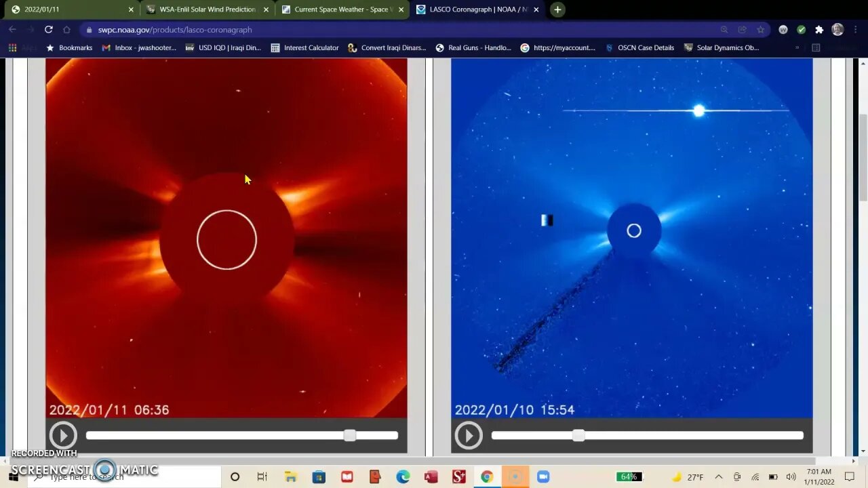Click the red LASCO C2 coronagraph image
868x488 pixels.
click(x=226, y=238)
